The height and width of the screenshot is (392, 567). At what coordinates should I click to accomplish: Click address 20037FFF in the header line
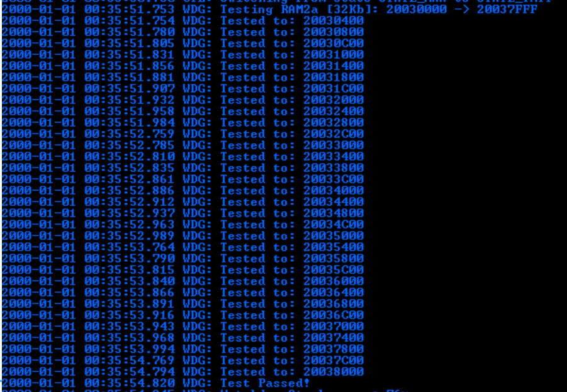(507, 9)
